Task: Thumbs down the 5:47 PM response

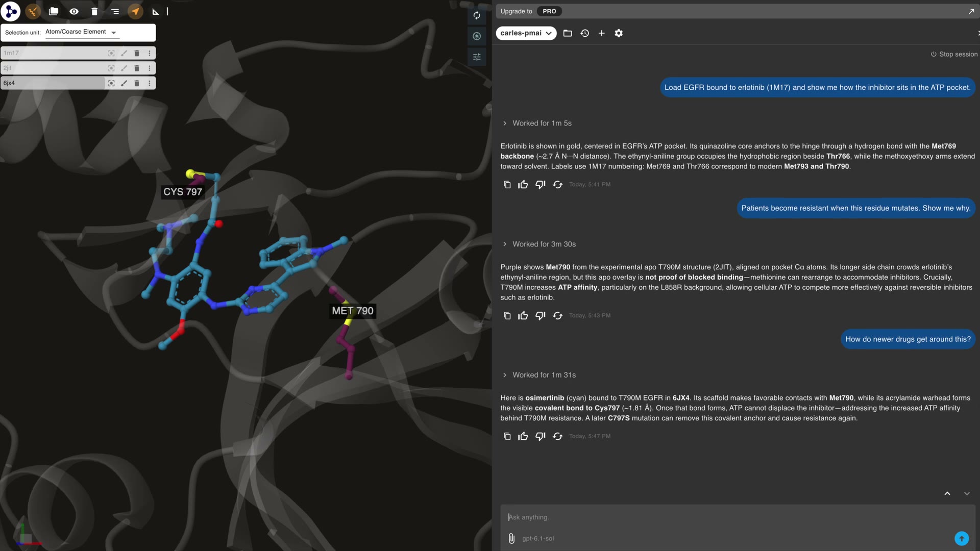Action: [540, 436]
